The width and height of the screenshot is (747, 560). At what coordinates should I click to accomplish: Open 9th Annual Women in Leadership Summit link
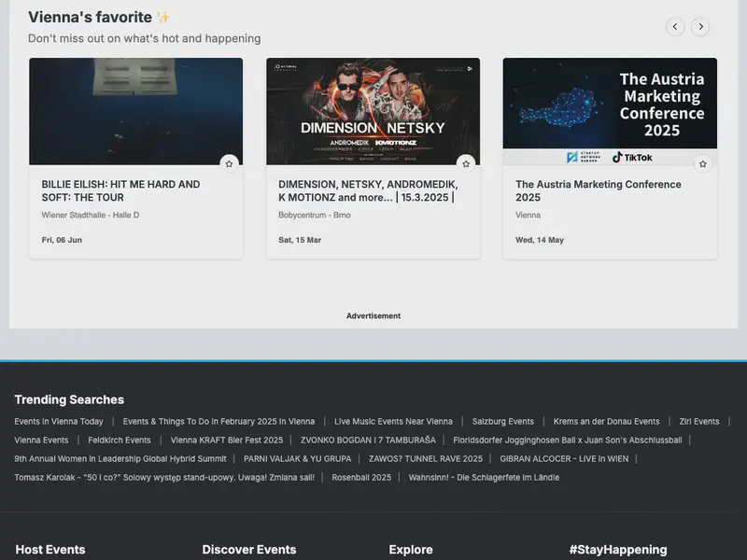tap(120, 458)
